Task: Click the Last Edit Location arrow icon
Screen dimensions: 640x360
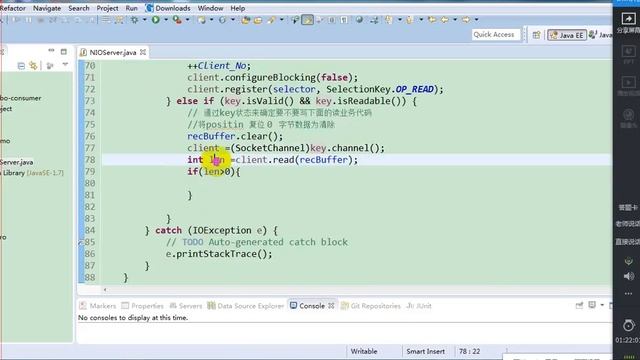Action: point(432,19)
